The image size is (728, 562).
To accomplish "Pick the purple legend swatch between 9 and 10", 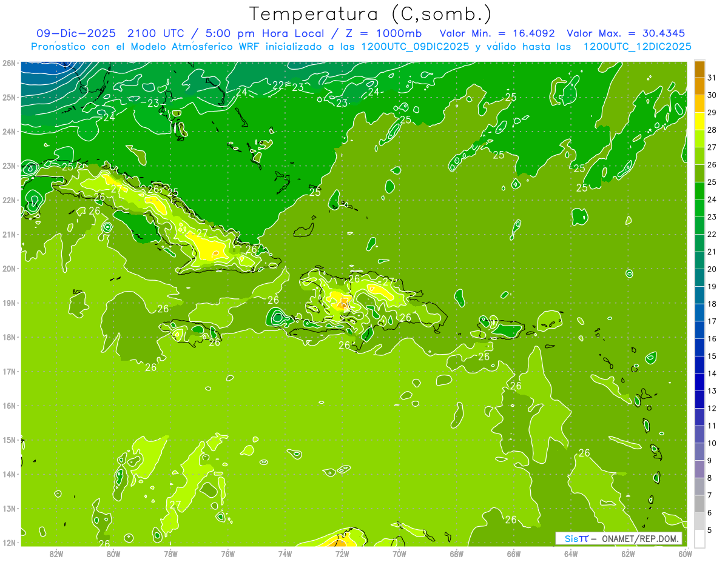I will point(699,452).
